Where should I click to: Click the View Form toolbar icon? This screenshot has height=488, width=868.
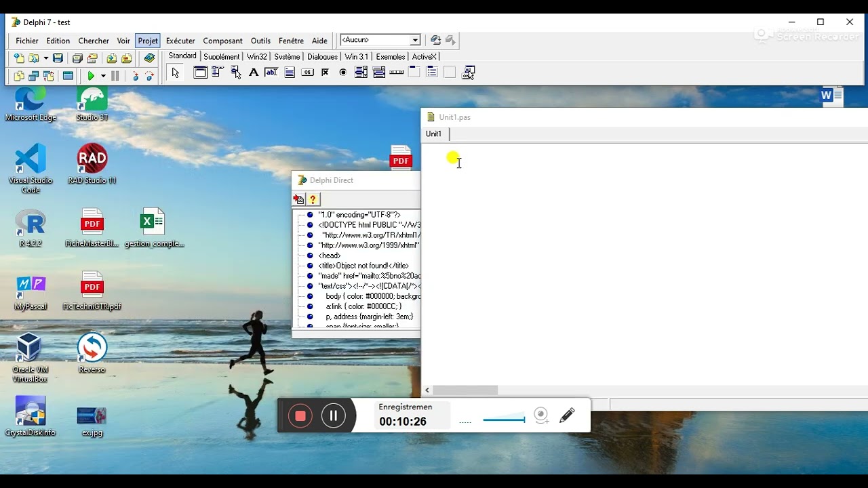click(x=33, y=76)
